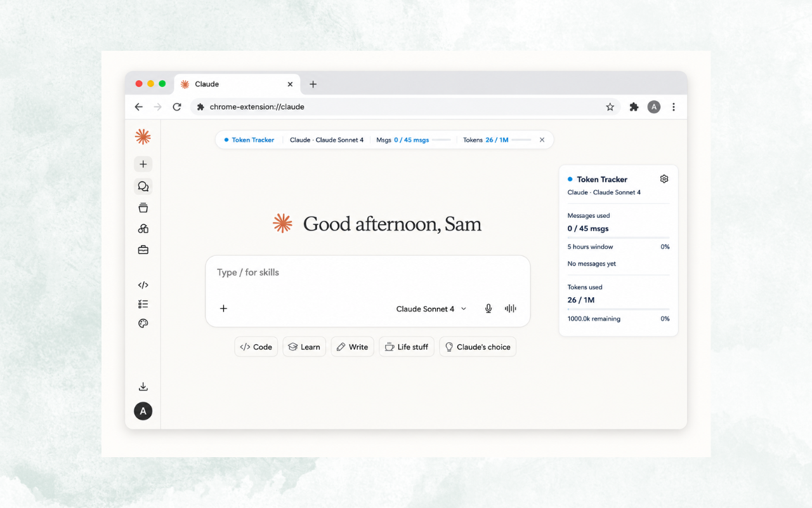
Task: Open the browser Extensions puzzle menu
Action: pos(634,107)
